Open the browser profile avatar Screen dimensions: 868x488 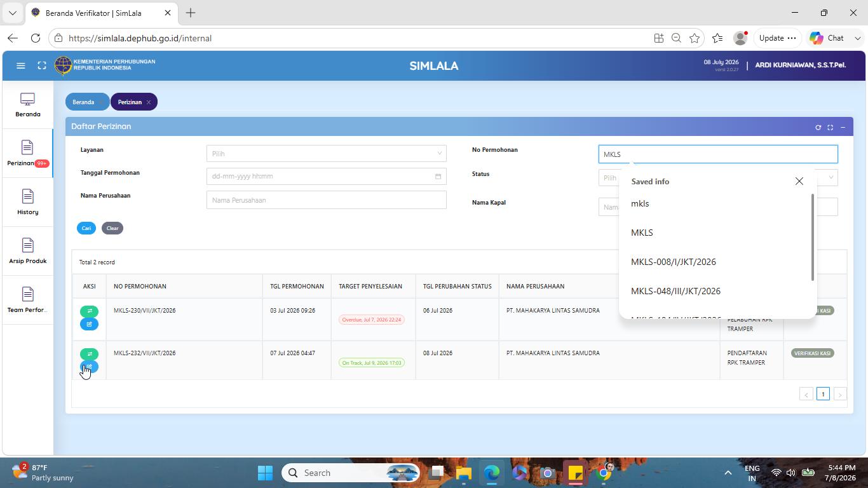click(x=740, y=38)
